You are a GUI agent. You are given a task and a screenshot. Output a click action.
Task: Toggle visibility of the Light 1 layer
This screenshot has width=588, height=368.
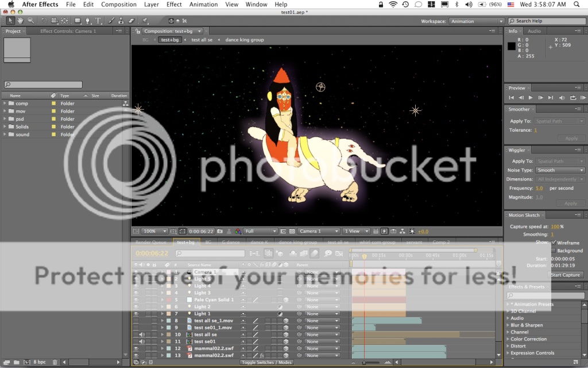(136, 314)
